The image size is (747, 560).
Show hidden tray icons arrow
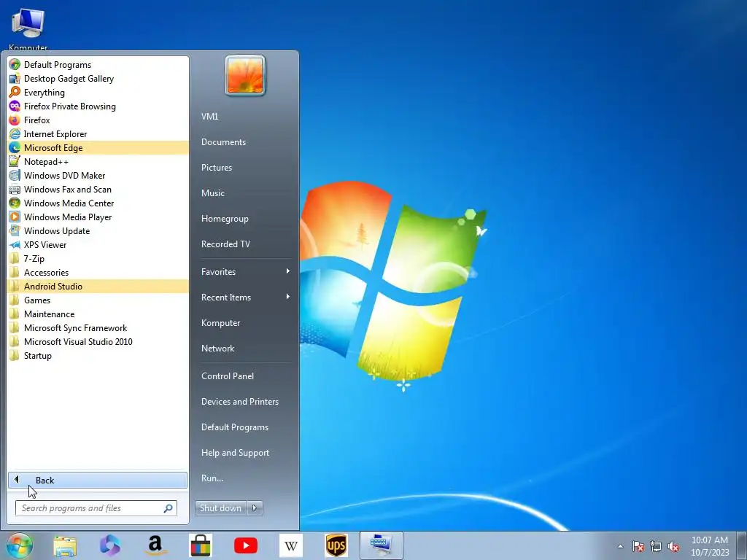(x=620, y=546)
